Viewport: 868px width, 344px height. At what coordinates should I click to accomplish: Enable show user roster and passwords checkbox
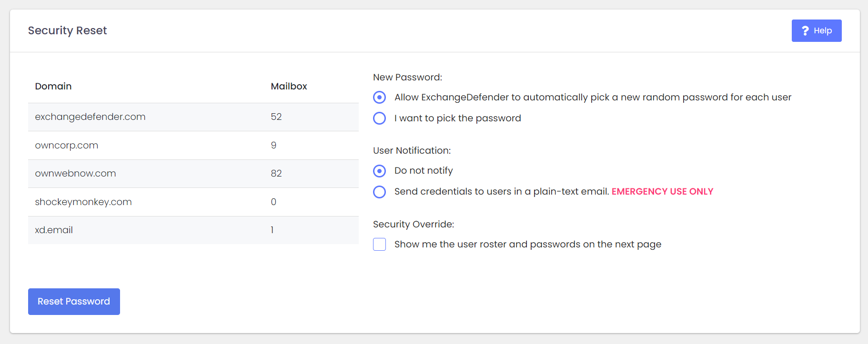380,245
